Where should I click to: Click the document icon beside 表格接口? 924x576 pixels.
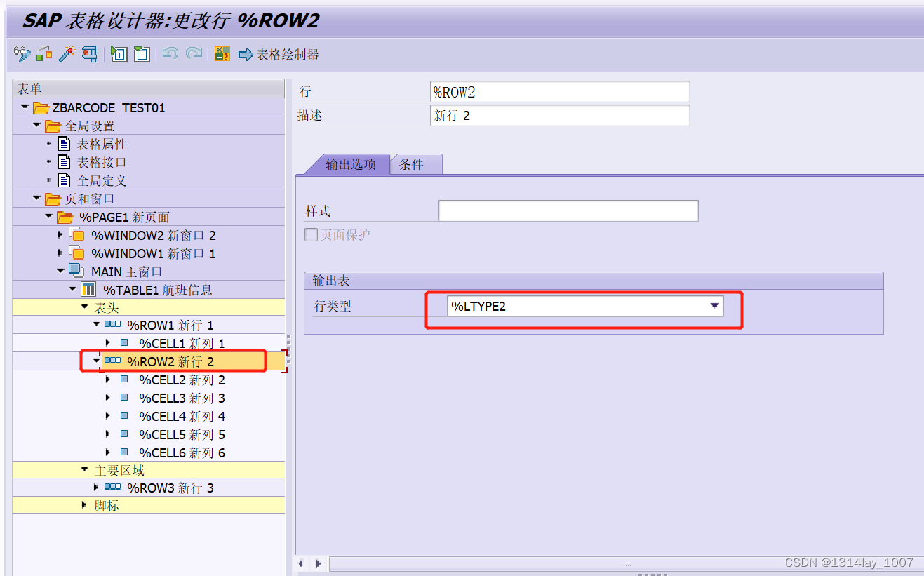(x=64, y=162)
